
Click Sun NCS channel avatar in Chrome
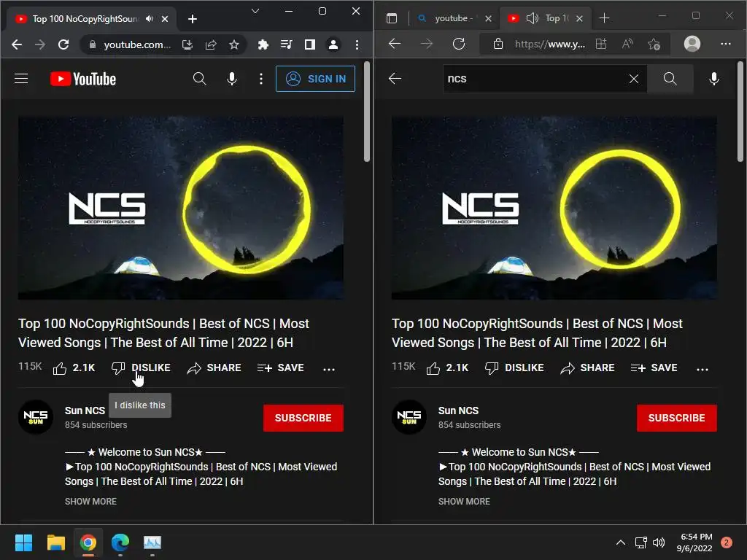36,417
